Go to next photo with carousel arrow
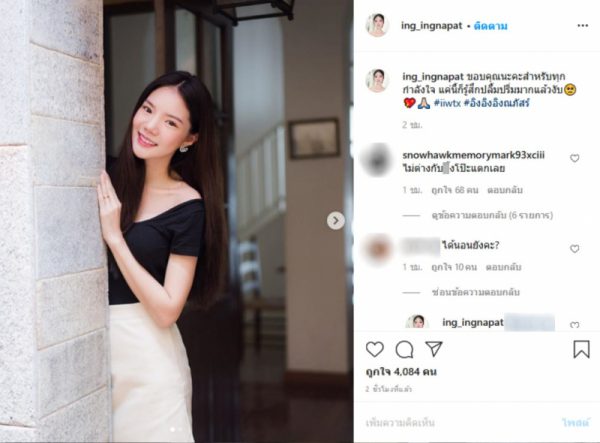Screen dimensions: 600x443 click(336, 221)
